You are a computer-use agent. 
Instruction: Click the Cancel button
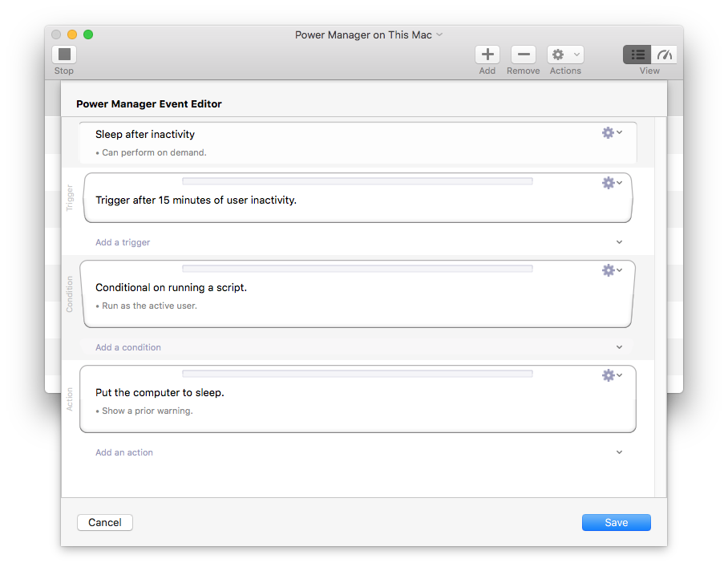(105, 522)
